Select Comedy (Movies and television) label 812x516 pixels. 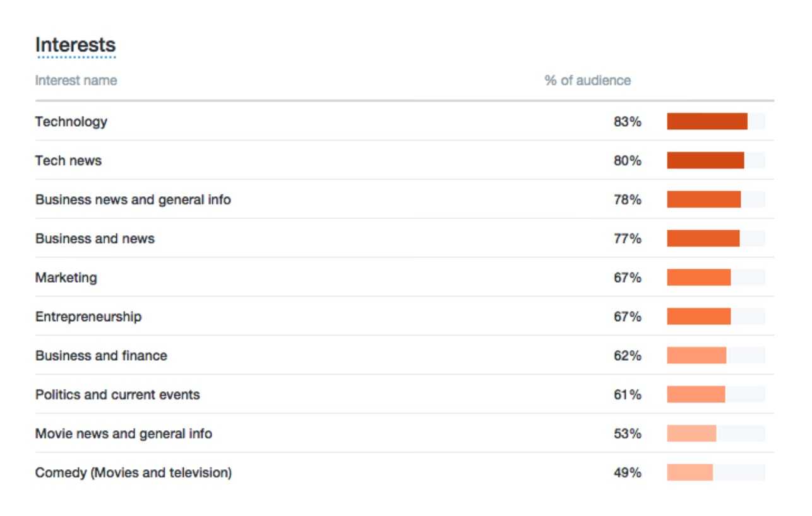[133, 472]
